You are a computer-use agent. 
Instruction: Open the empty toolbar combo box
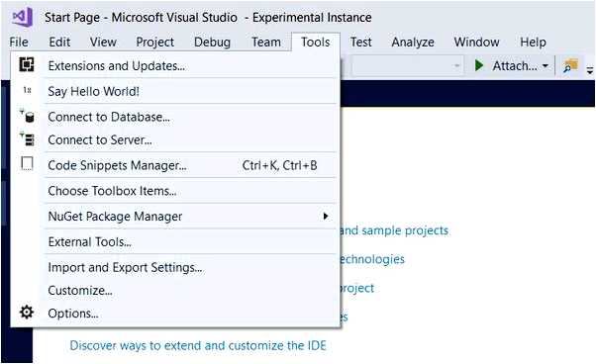tap(407, 65)
